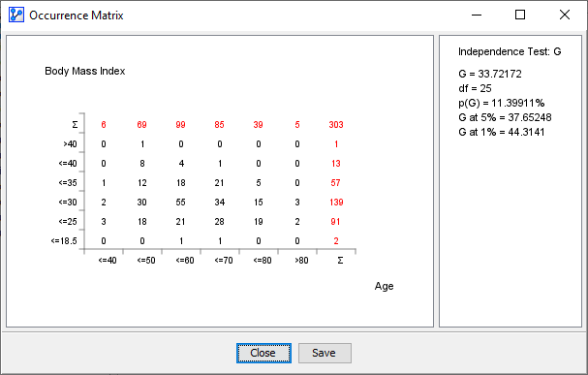This screenshot has height=375, width=588.
Task: Click the sigma symbol on Age axis
Action: pyautogui.click(x=340, y=261)
